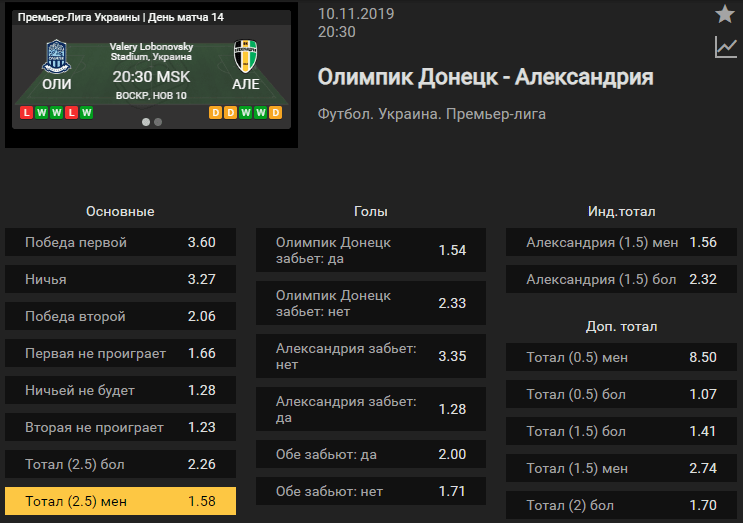Viewport: 743px width, 523px height.
Task: Bet on Обе забьют: да 2.00
Action: click(371, 454)
